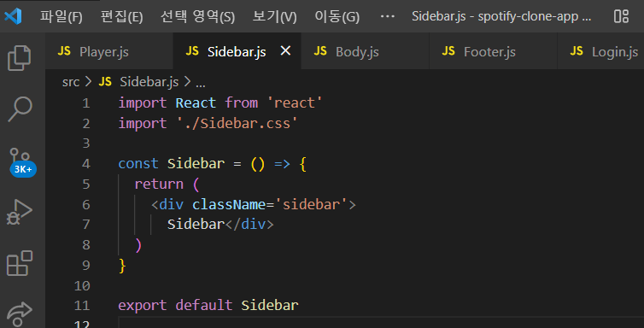This screenshot has height=328, width=644.
Task: Open the 편집(E) menu
Action: point(121,17)
